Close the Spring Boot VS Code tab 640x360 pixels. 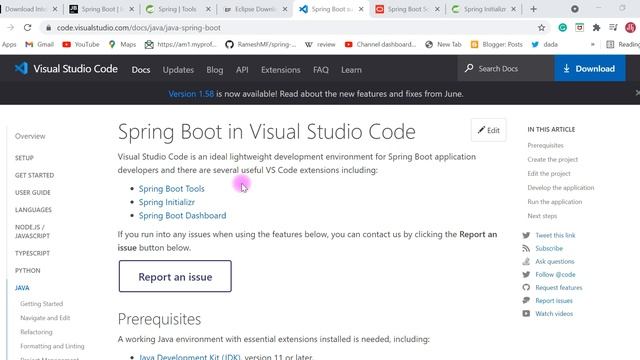[361, 9]
